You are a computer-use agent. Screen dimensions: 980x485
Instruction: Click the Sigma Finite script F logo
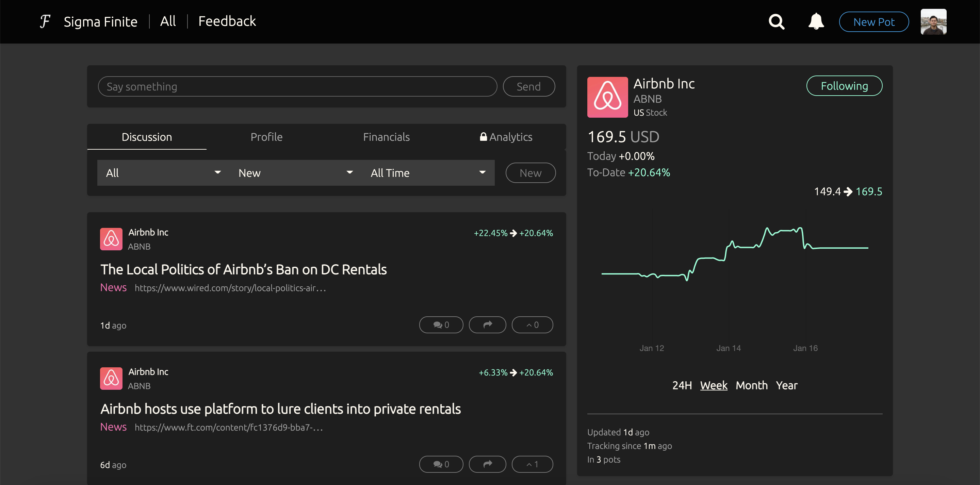click(x=45, y=21)
